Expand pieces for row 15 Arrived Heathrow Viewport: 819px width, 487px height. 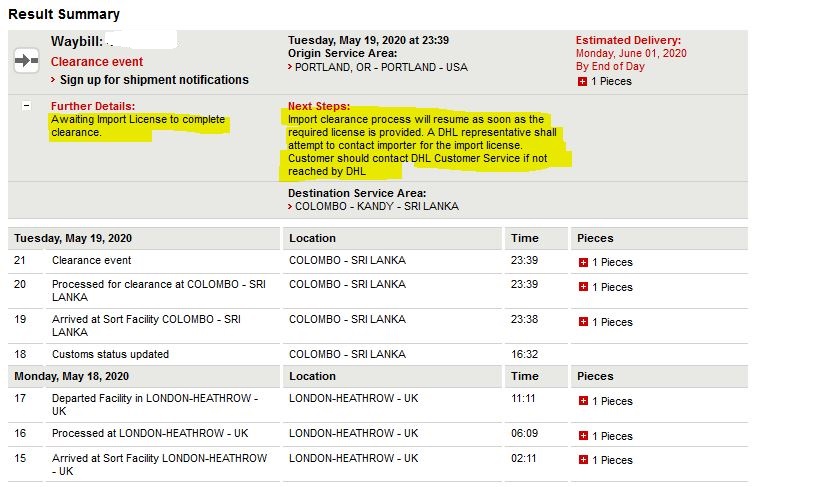coord(583,460)
